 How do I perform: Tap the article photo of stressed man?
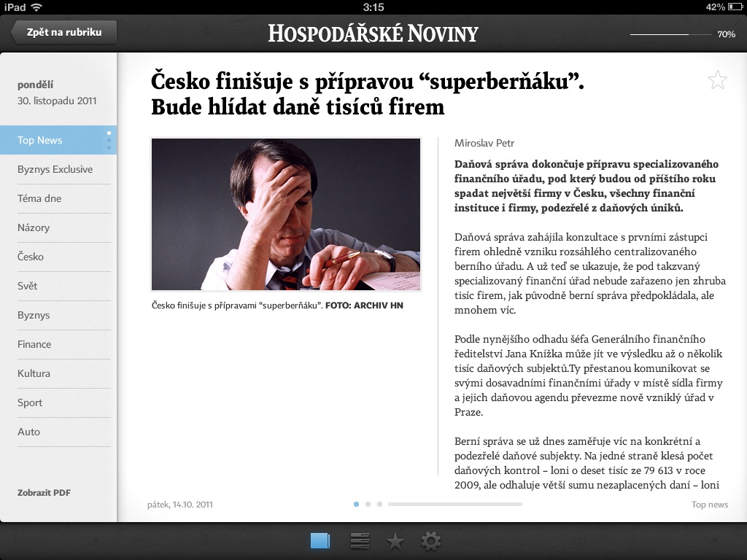coord(286,214)
